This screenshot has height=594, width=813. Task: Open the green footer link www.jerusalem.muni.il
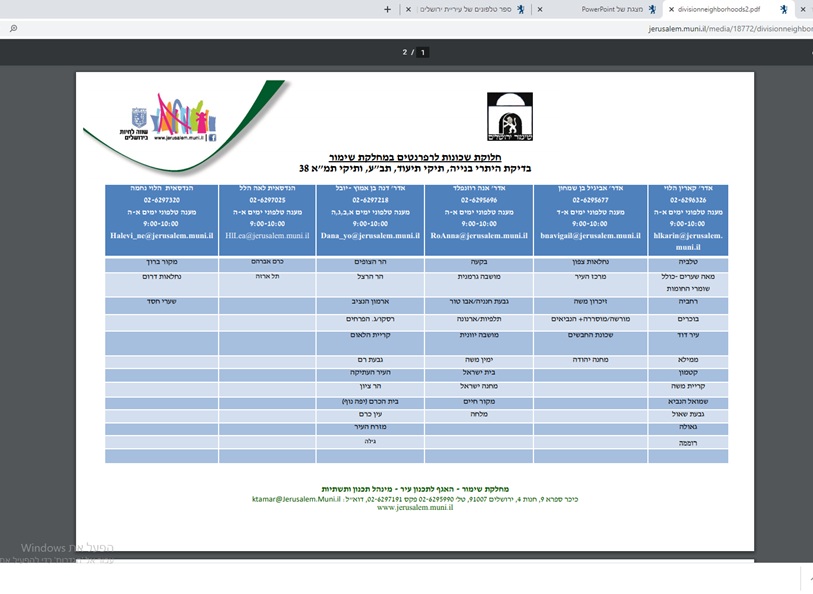click(x=415, y=508)
